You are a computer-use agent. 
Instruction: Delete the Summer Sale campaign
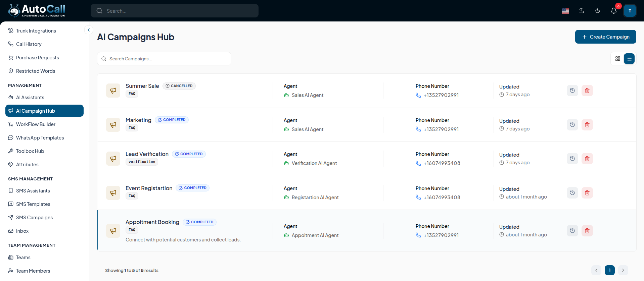[x=587, y=91]
